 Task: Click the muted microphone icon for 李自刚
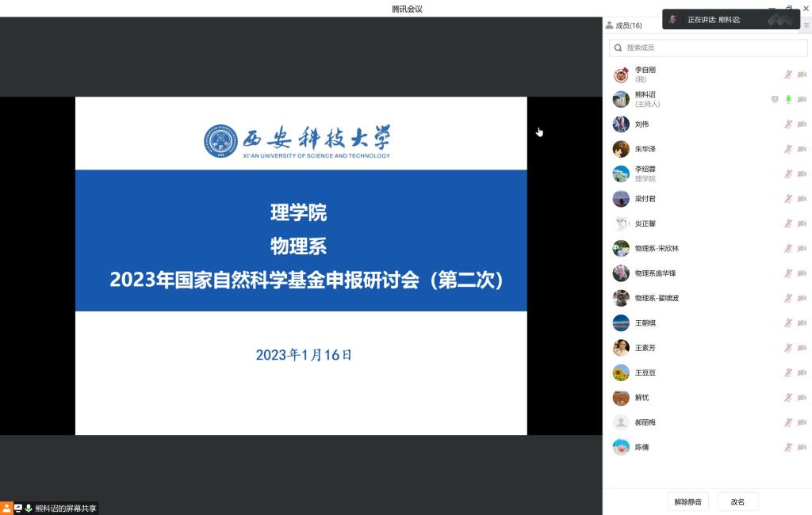(788, 74)
